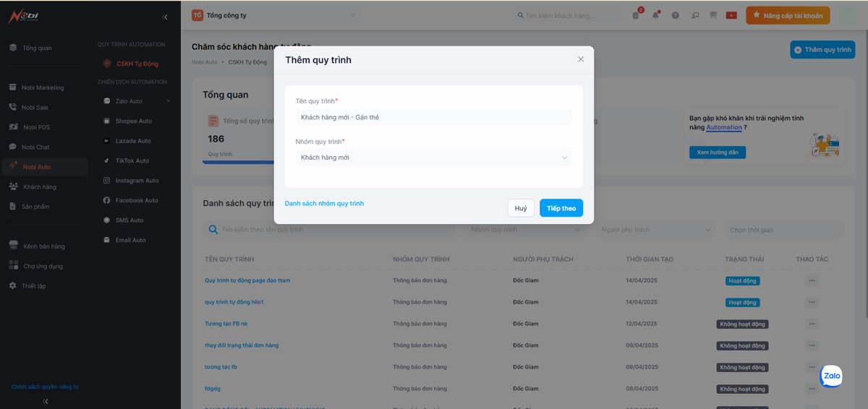The height and width of the screenshot is (409, 868).
Task: Open Facebook Auto campaign
Action: (x=136, y=200)
